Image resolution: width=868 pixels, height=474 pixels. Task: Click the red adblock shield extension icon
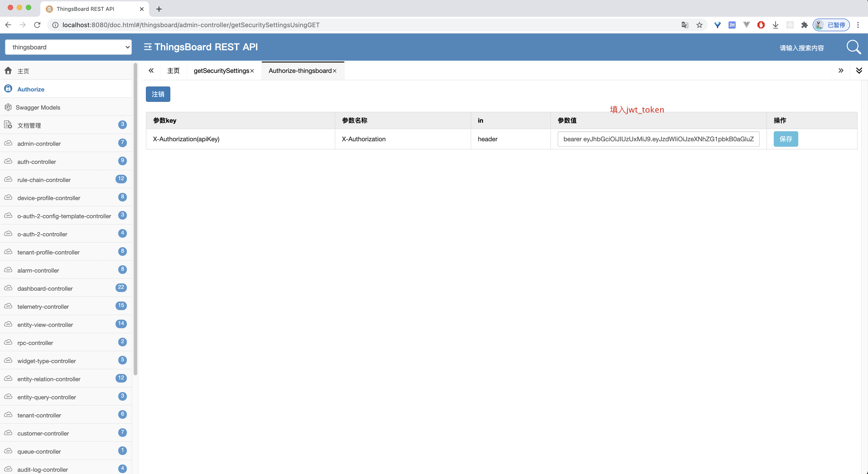[761, 25]
